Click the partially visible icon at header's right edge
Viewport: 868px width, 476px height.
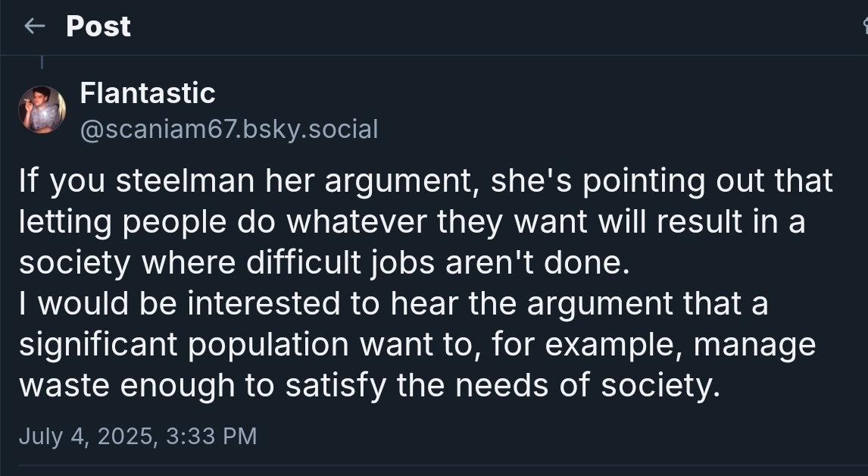click(x=864, y=27)
